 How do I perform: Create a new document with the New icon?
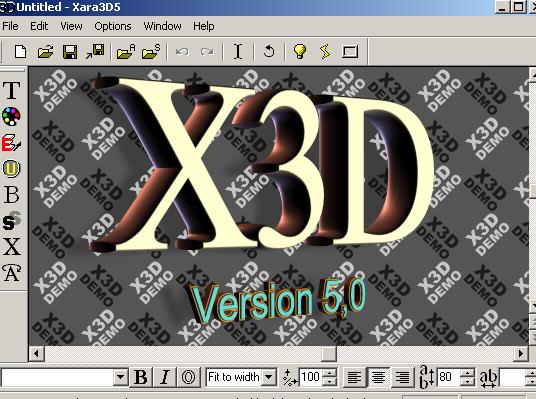click(x=20, y=52)
